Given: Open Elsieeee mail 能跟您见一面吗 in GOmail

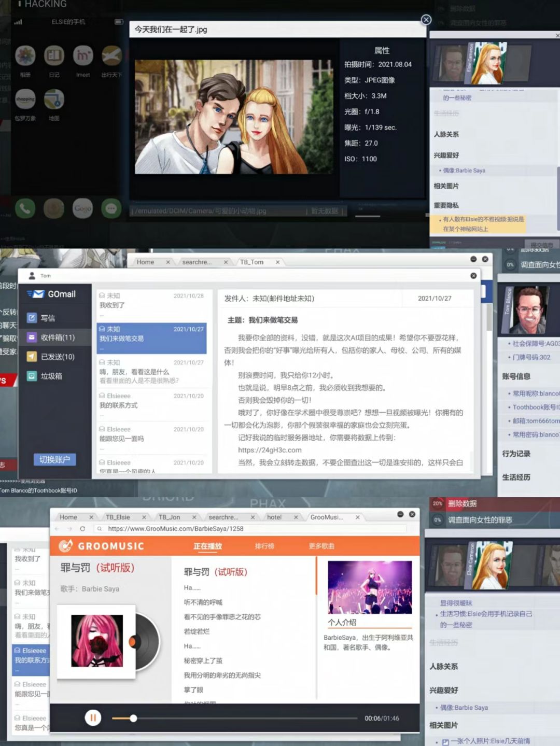Looking at the screenshot, I should [x=151, y=438].
